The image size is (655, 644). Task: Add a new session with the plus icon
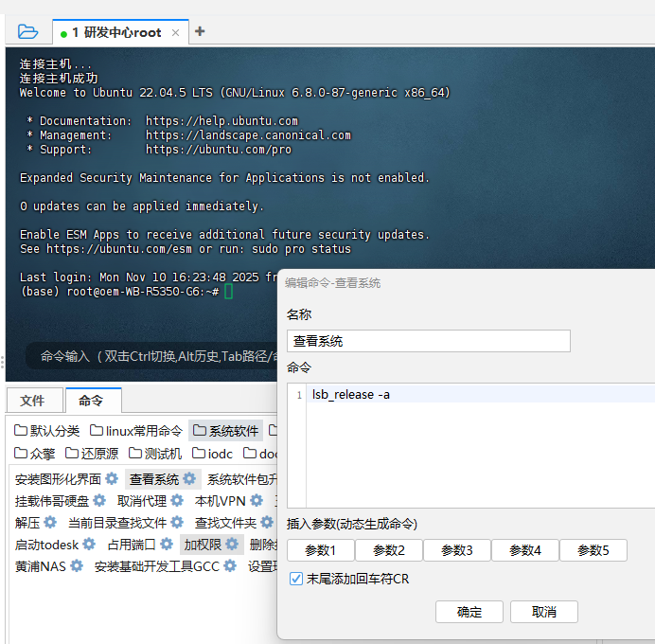click(200, 31)
